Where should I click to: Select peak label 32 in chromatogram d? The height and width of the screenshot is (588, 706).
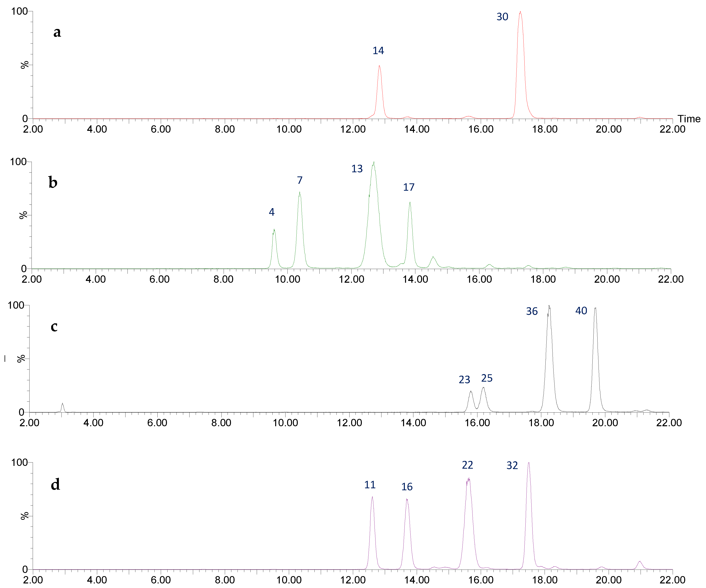512,466
